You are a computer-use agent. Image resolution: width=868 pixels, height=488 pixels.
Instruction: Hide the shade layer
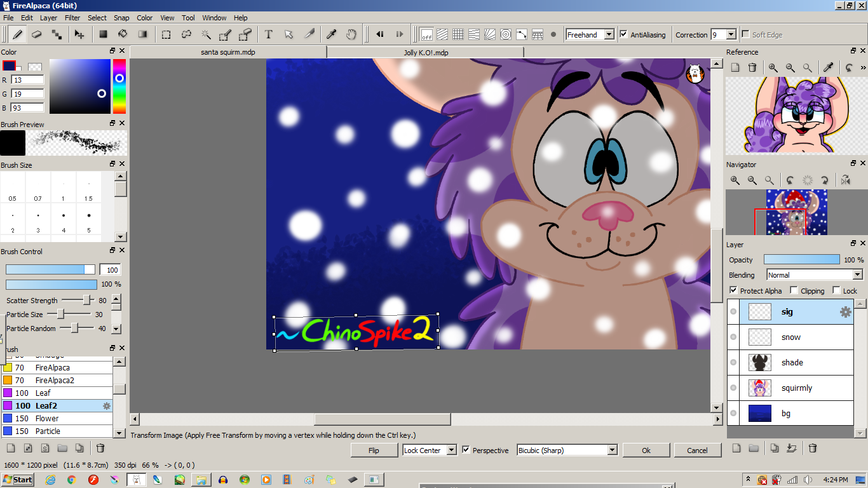point(733,363)
